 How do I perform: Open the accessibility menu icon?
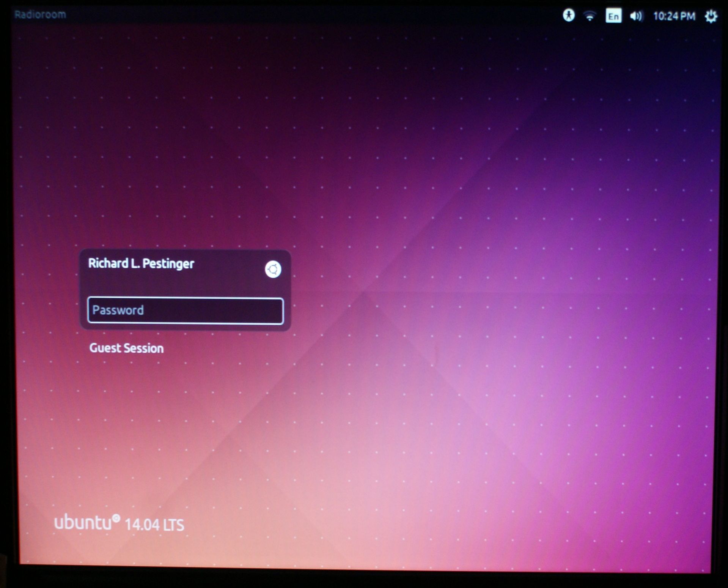tap(568, 16)
